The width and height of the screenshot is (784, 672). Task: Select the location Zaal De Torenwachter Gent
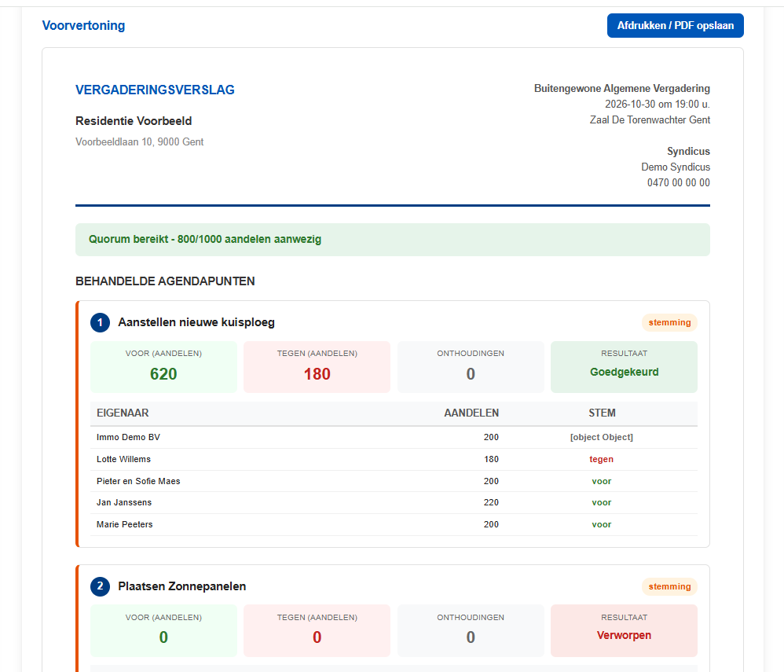pyautogui.click(x=650, y=120)
